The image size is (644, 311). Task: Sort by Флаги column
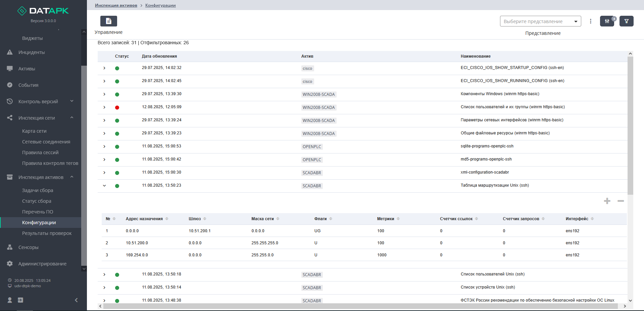331,219
